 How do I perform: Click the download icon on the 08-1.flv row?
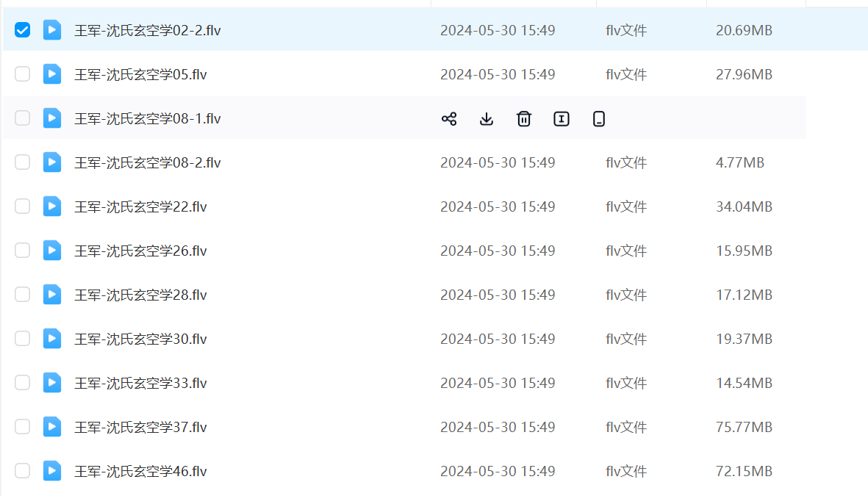click(486, 119)
